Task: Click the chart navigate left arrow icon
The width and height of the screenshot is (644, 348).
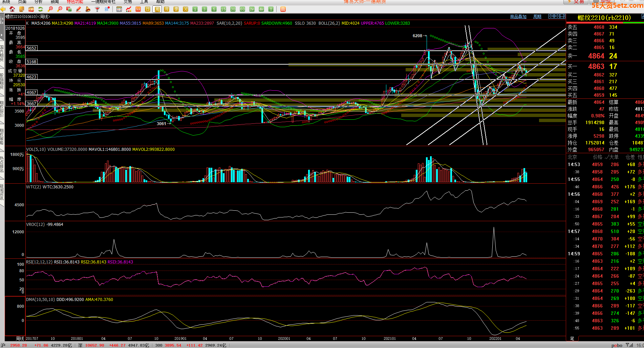Action: pos(552,16)
